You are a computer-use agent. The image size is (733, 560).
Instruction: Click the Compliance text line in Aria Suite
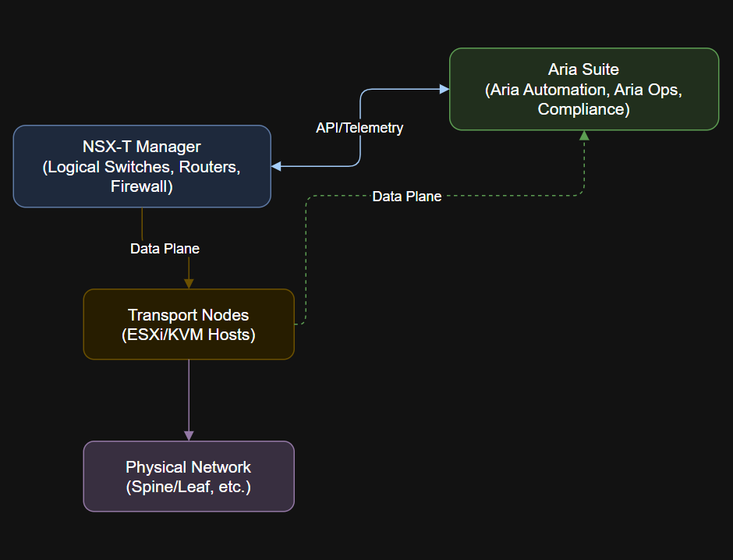click(583, 109)
